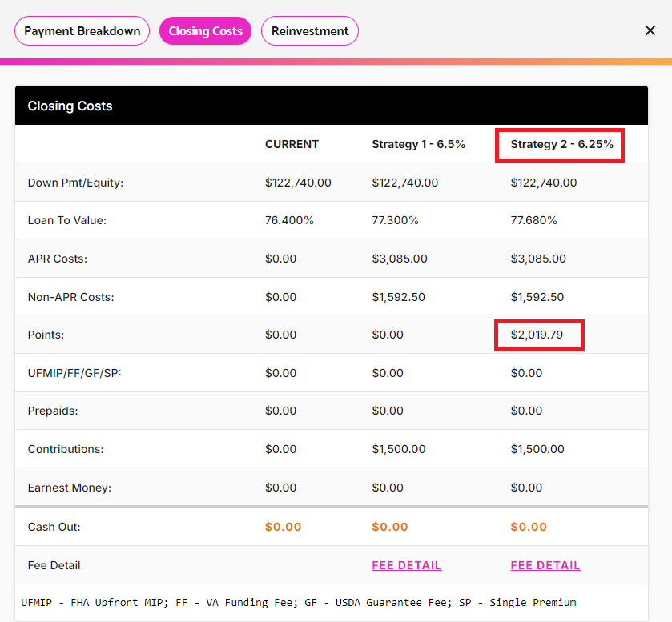Select Strategy 1 APR Costs $3,085.00

400,259
